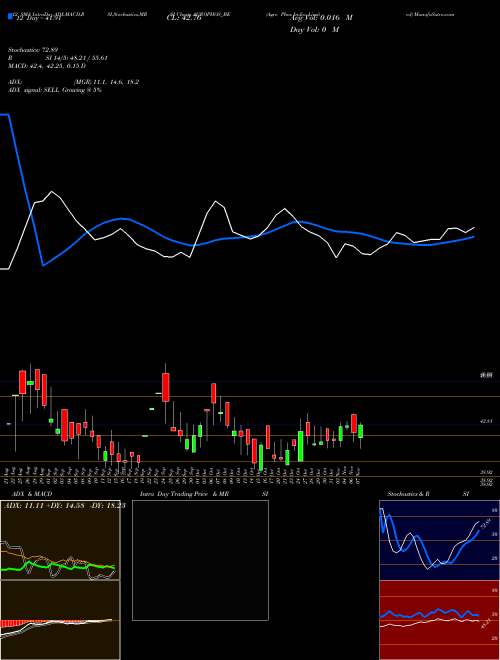This screenshot has height=660, width=500.
Task: Select the CL: 42.76 closing price text
Action: point(184,18)
